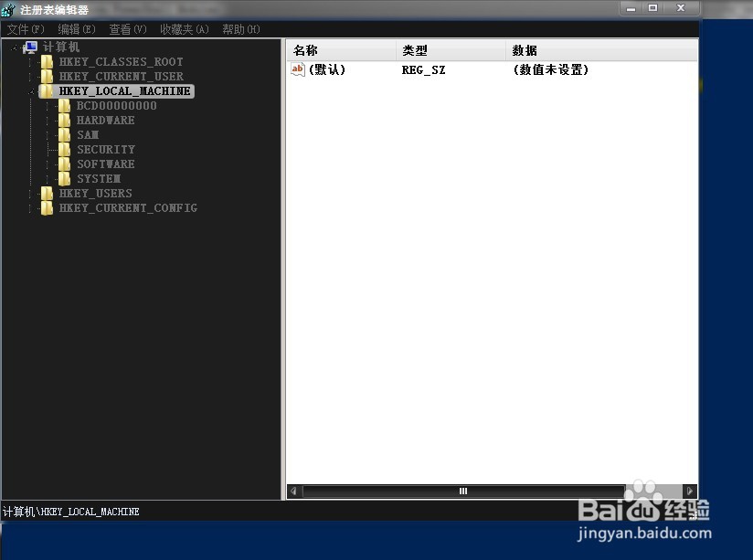Click the left arrow of horizontal scrollbar
Viewport: 753px width, 560px height.
(293, 491)
